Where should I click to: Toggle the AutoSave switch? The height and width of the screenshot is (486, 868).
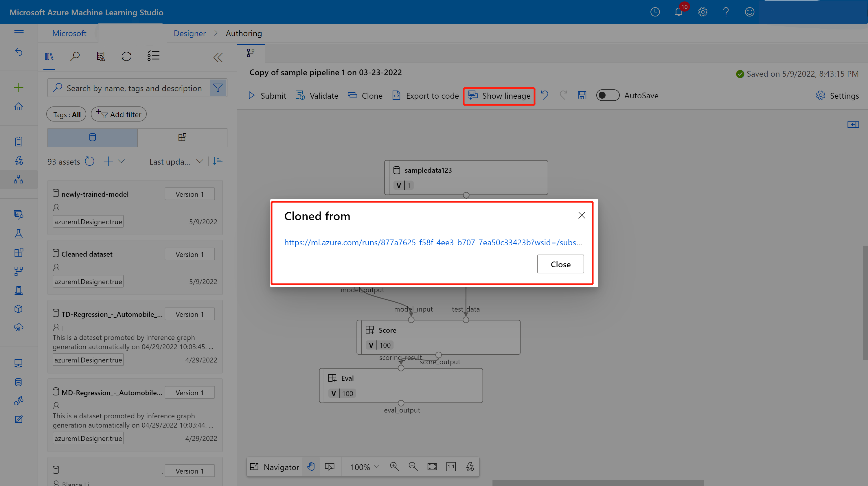pos(607,96)
